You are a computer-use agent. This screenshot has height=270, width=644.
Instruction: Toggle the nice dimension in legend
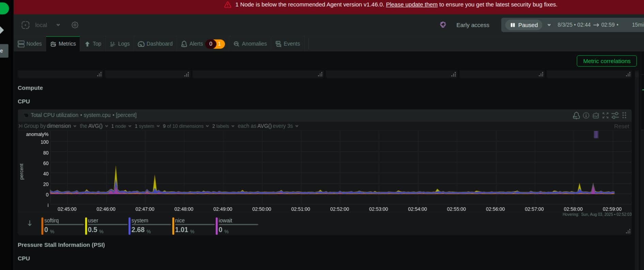tap(193, 226)
